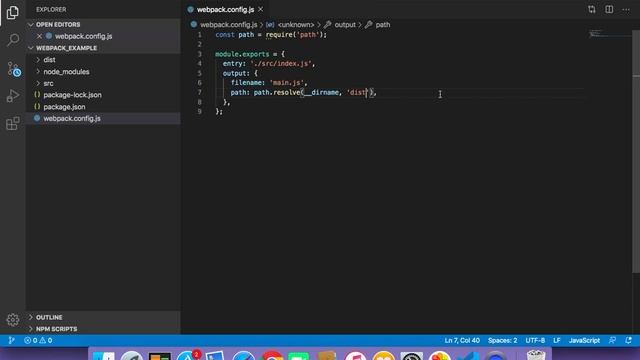The width and height of the screenshot is (640, 360).
Task: Open the More Actions ellipsis menu
Action: point(626,9)
